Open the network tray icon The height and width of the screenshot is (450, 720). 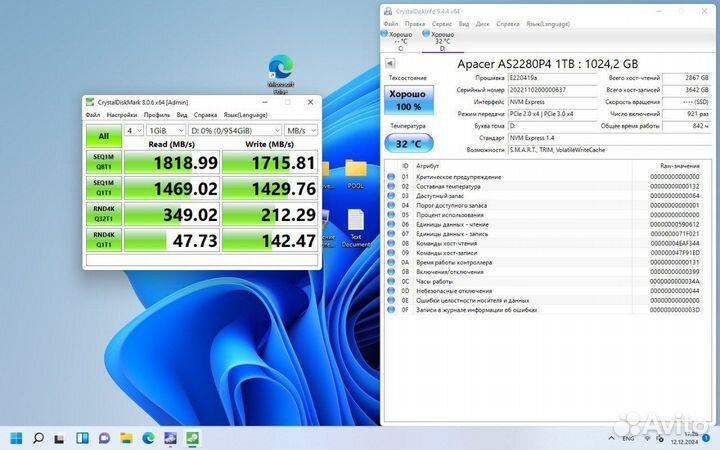click(648, 439)
